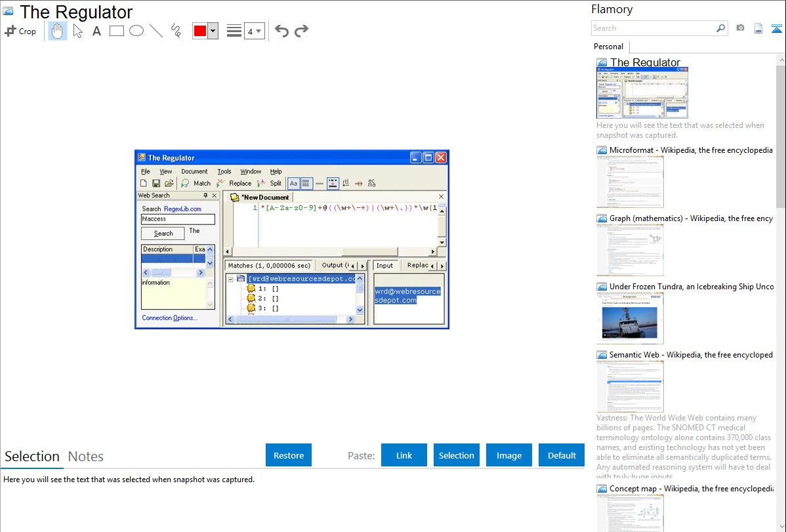Click the htaccess search input

178,219
